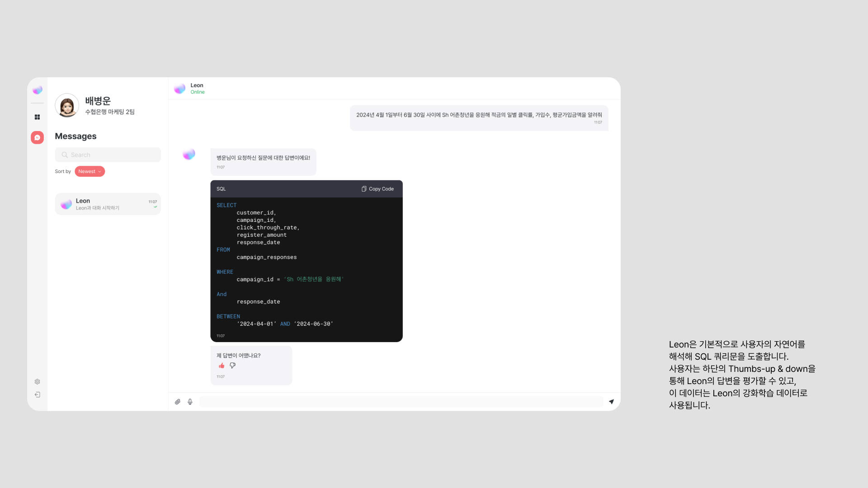Click the Search messages field
868x488 pixels.
(108, 155)
